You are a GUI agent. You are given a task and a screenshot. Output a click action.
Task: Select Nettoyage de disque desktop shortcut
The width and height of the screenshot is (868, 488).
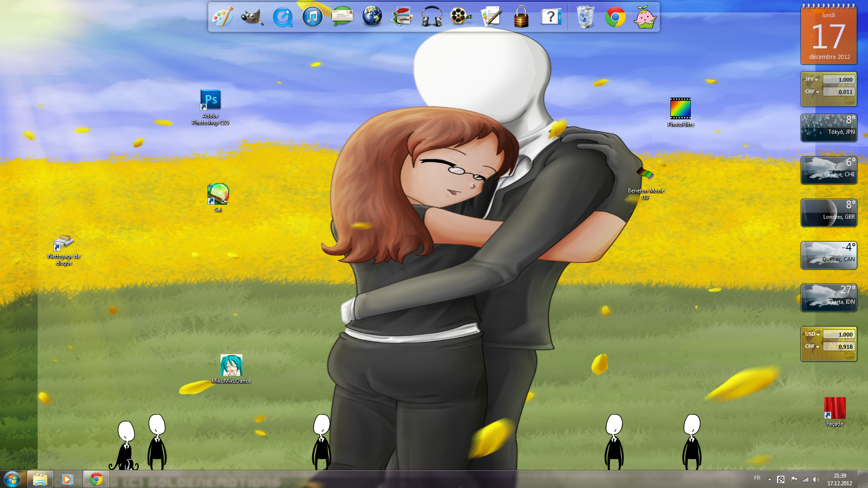(x=64, y=250)
